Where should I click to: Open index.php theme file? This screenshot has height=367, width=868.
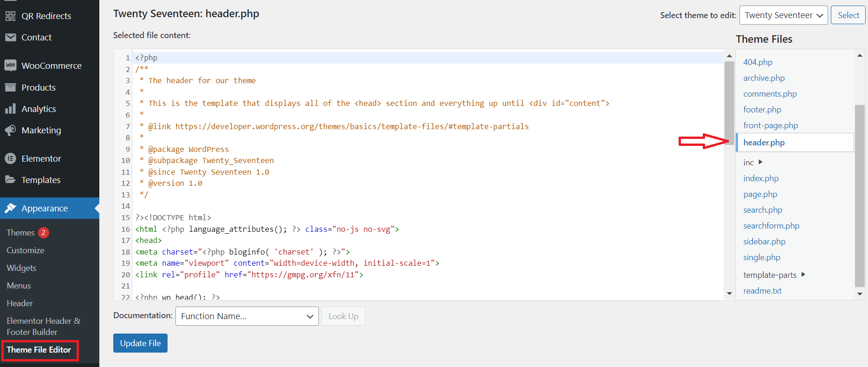point(761,178)
